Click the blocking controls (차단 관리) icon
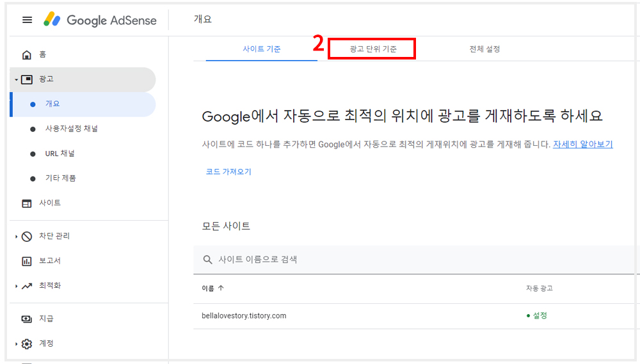Screen dimensions: 640x364 point(26,236)
